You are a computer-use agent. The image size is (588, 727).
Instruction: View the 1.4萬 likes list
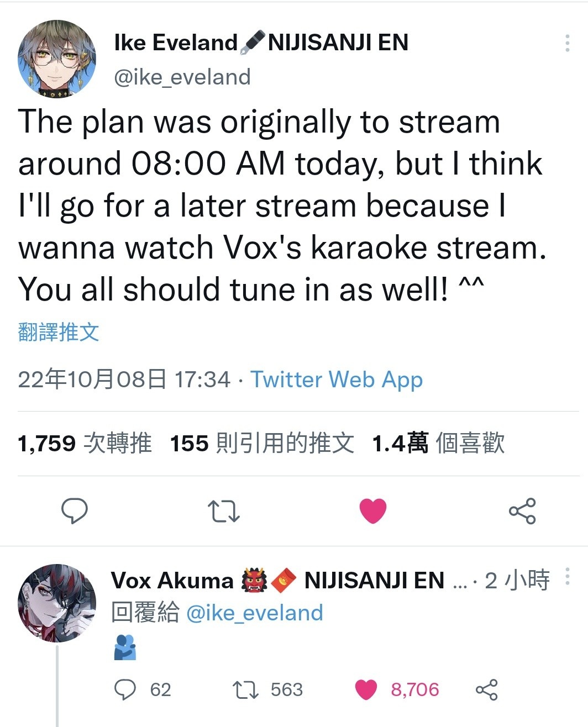pyautogui.click(x=439, y=443)
